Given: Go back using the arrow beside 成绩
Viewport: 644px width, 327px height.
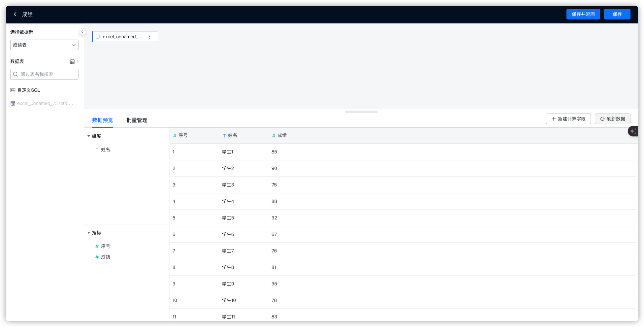Looking at the screenshot, I should [x=15, y=14].
